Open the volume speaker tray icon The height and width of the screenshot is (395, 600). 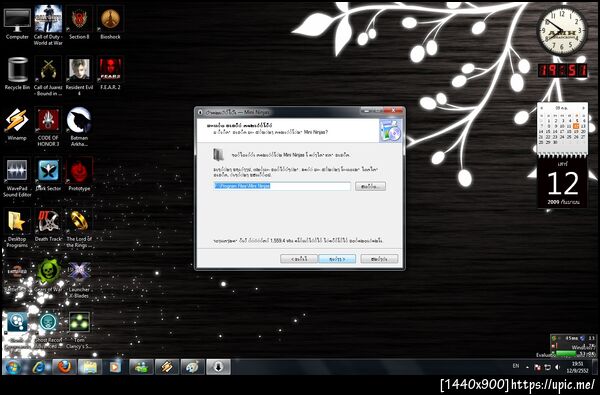point(558,367)
